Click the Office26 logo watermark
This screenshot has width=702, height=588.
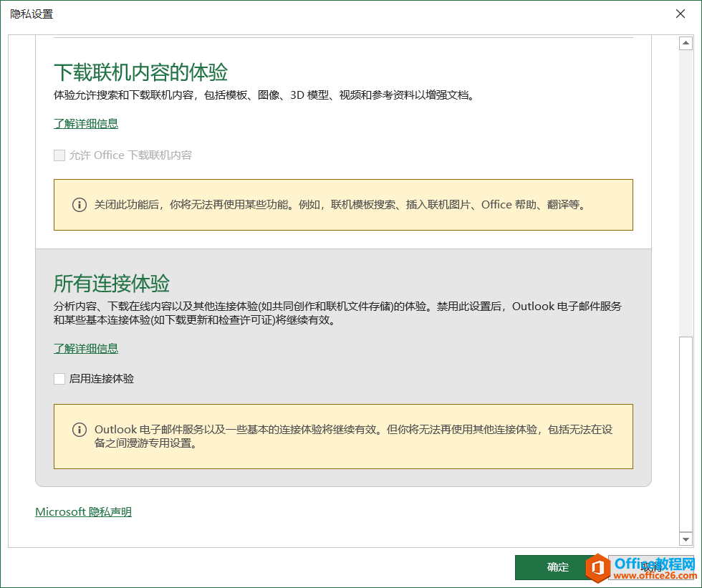click(642, 569)
